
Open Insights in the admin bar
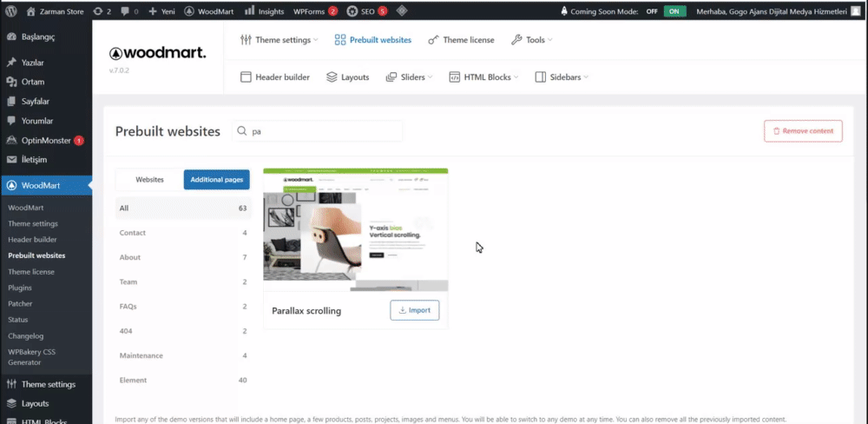(264, 11)
